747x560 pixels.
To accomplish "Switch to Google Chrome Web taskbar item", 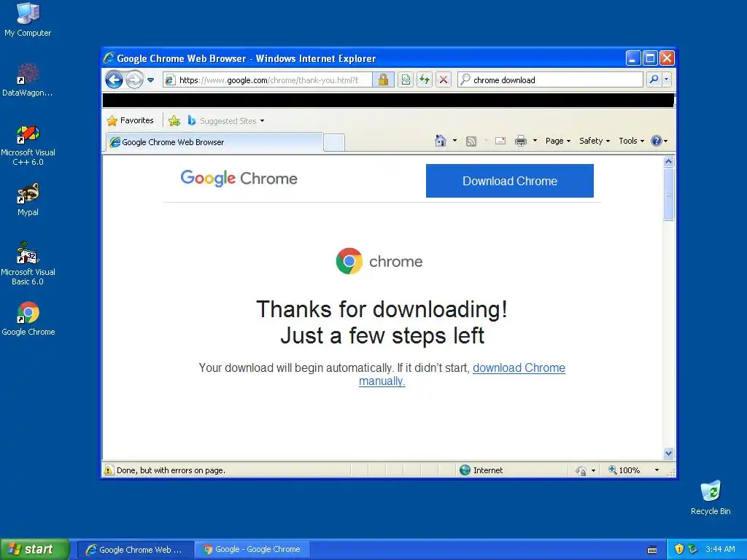I will click(135, 550).
